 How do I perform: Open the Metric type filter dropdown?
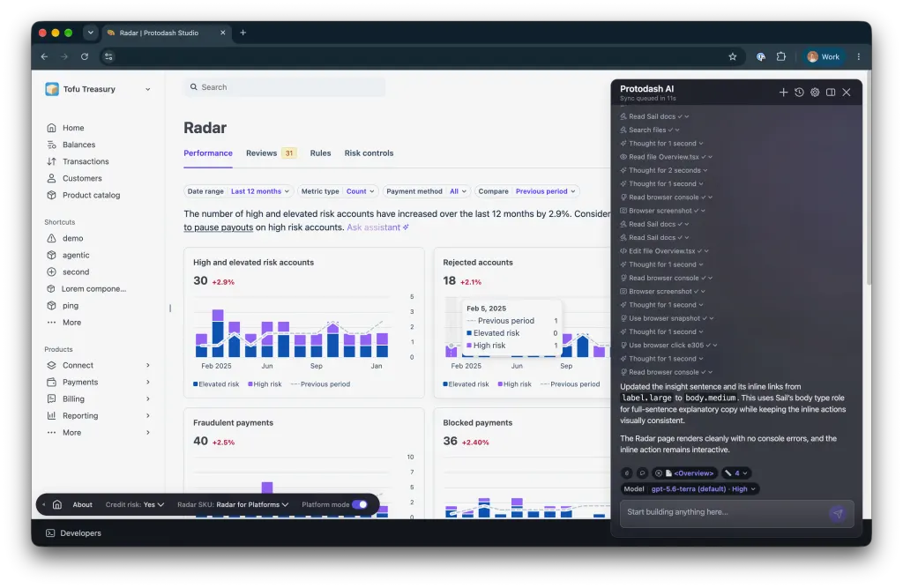(338, 191)
